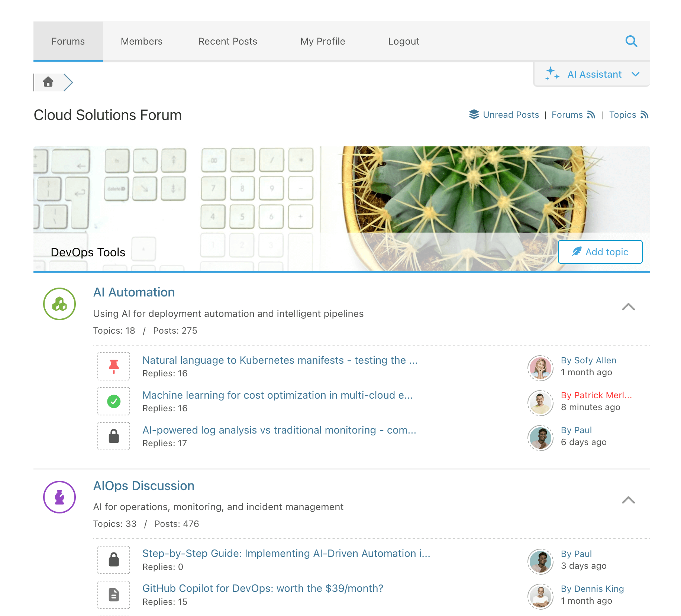The height and width of the screenshot is (616, 681).
Task: Click the lock icon on the Step-by-Step Guide topic
Action: 113,560
